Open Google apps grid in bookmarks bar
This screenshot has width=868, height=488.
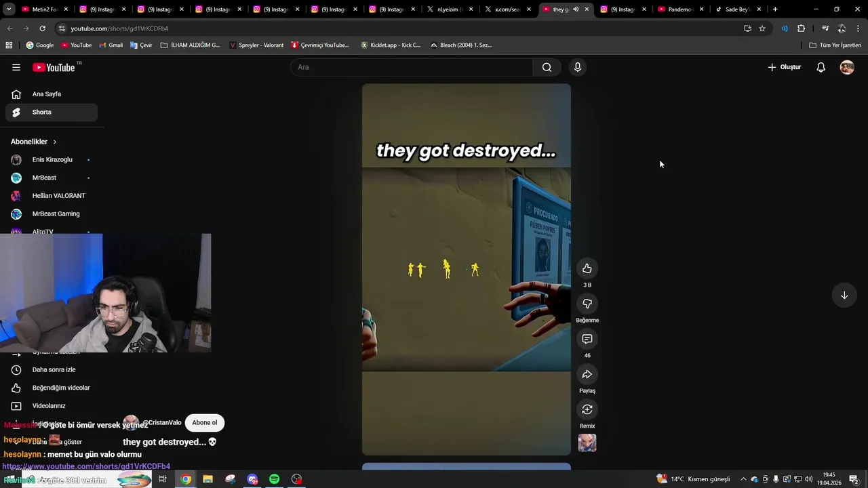click(9, 45)
